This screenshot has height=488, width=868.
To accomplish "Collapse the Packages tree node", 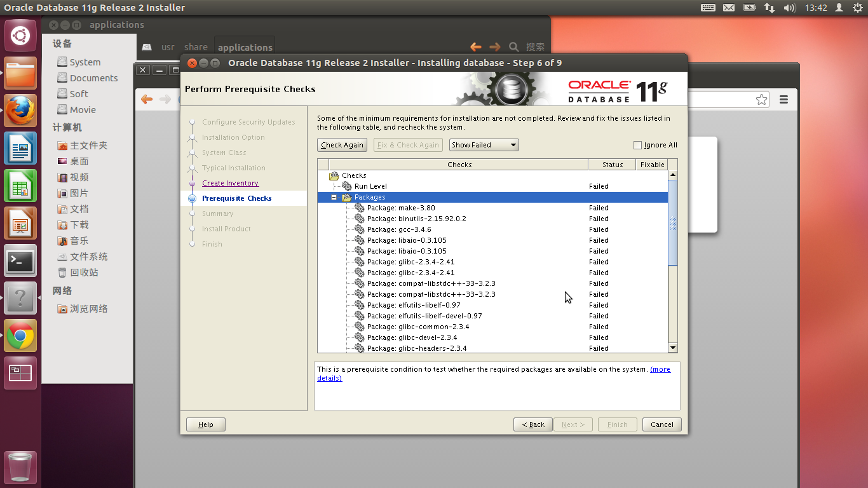I will (334, 197).
